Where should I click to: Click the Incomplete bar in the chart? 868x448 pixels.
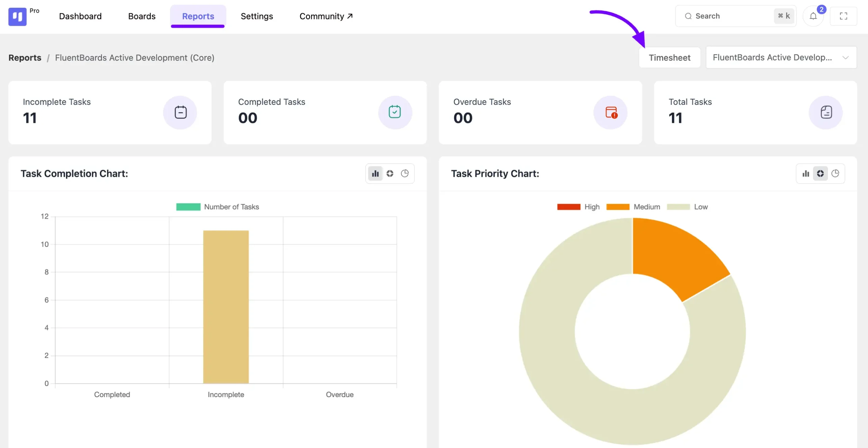(226, 307)
